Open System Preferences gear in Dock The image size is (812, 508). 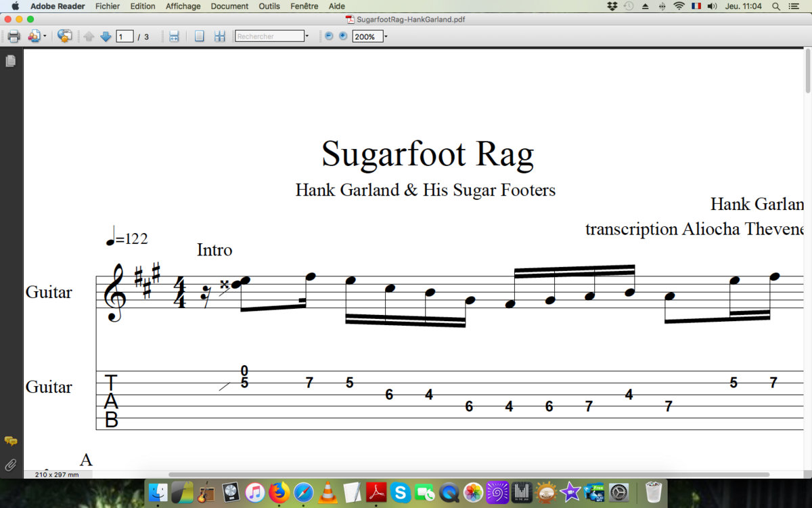pos(618,492)
